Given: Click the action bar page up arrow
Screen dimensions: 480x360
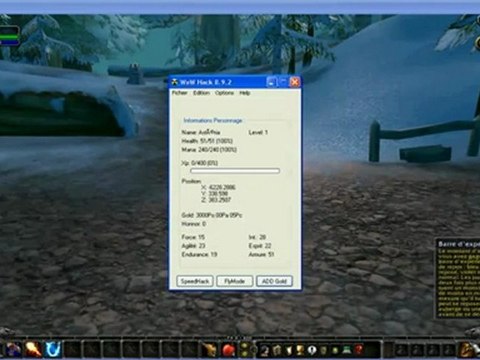Looking at the screenshot, I should 245,346.
